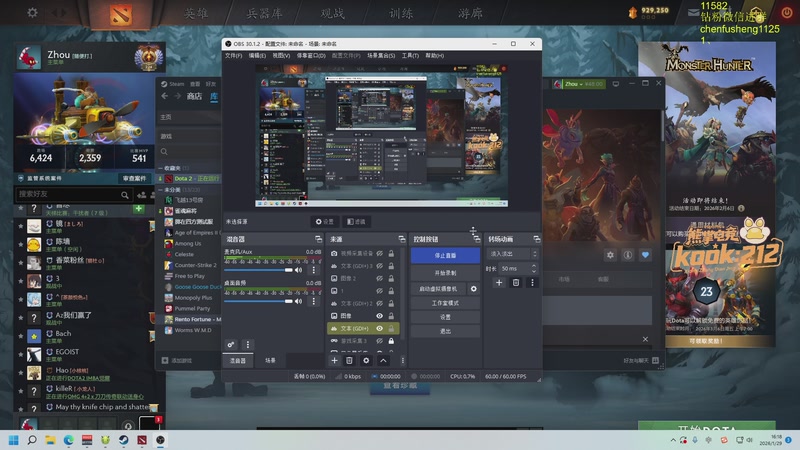Click the heart favorite icon in Steam window
The image size is (800, 450).
(645, 255)
